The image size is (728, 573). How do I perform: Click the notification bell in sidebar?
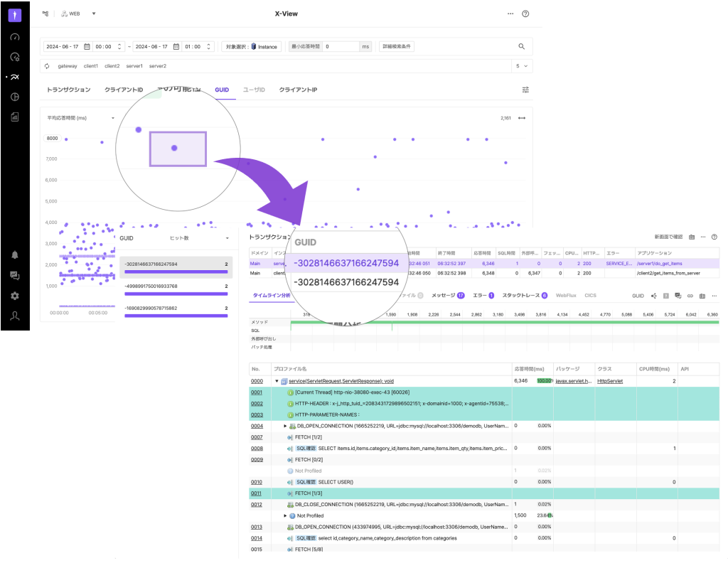tap(15, 255)
